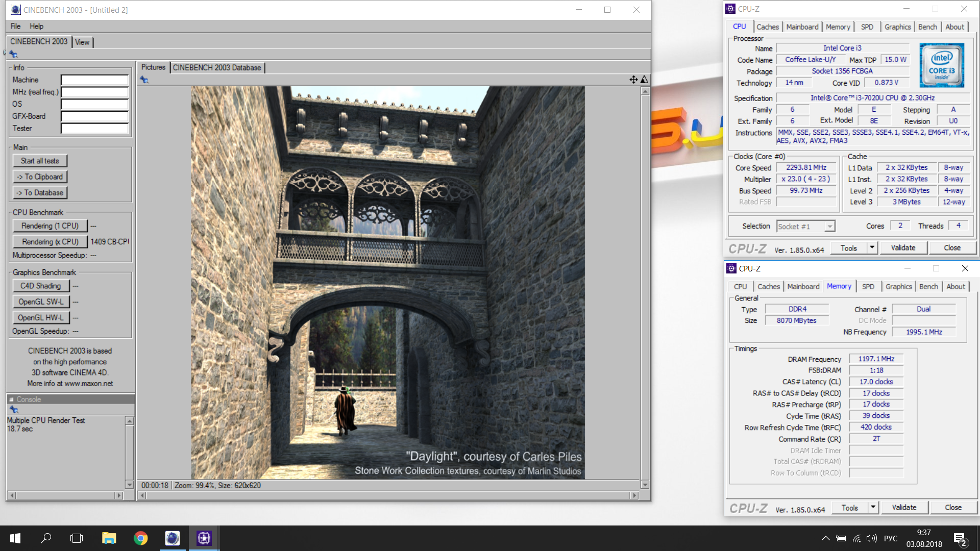The height and width of the screenshot is (551, 980).
Task: Open Task View on taskbar
Action: [77, 538]
